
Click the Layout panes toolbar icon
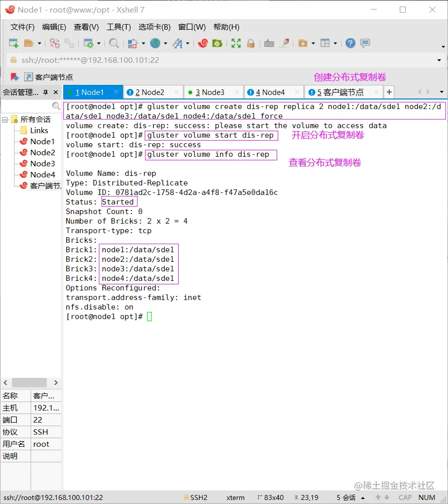[x=325, y=43]
